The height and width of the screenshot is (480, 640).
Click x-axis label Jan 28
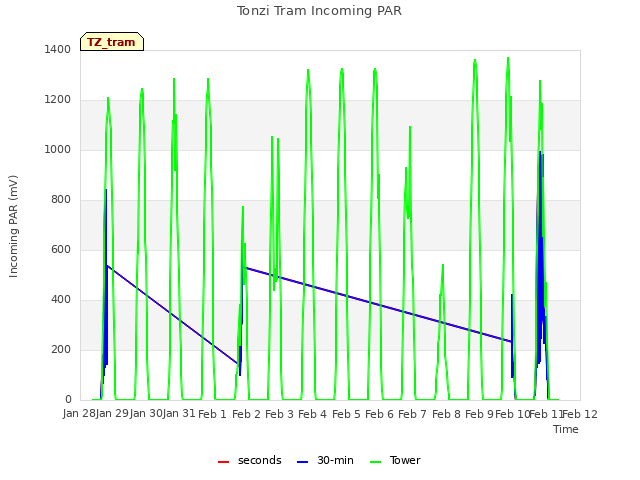79,414
